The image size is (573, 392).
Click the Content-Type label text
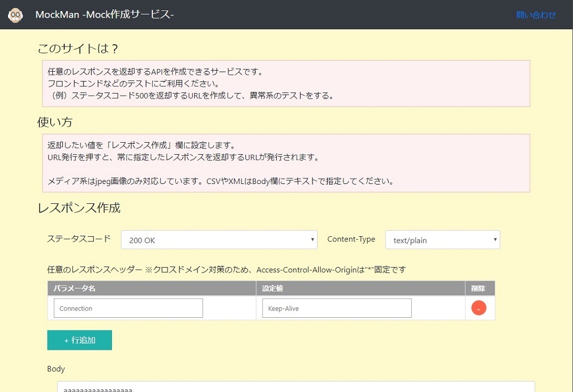click(351, 239)
